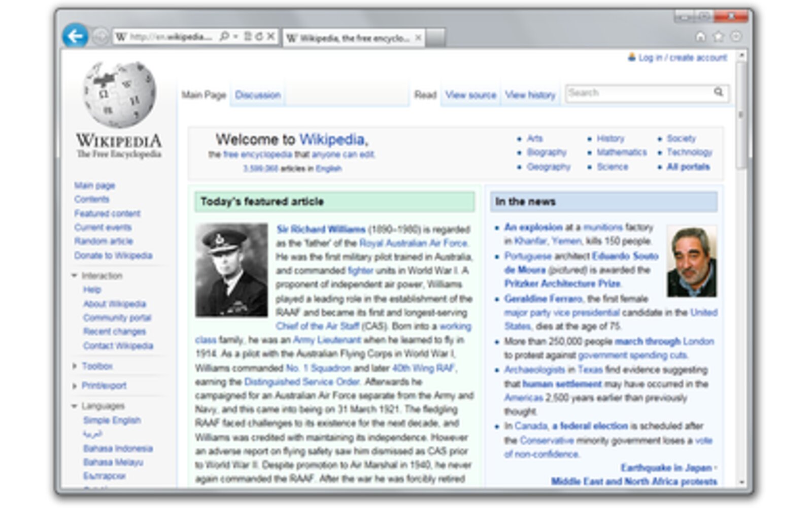Open Pritzker Architecture Prize link
This screenshot has height=508, width=812.
coord(562,283)
